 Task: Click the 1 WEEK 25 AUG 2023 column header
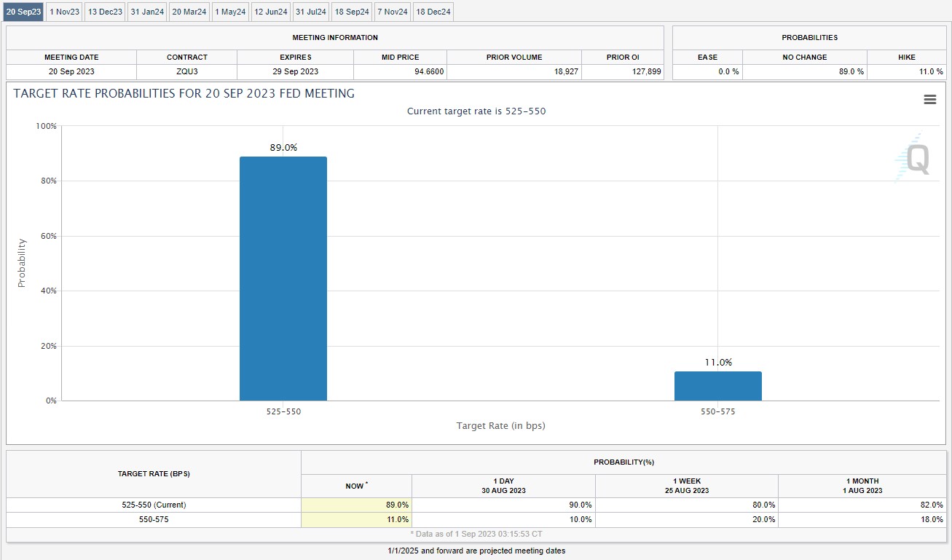click(686, 486)
